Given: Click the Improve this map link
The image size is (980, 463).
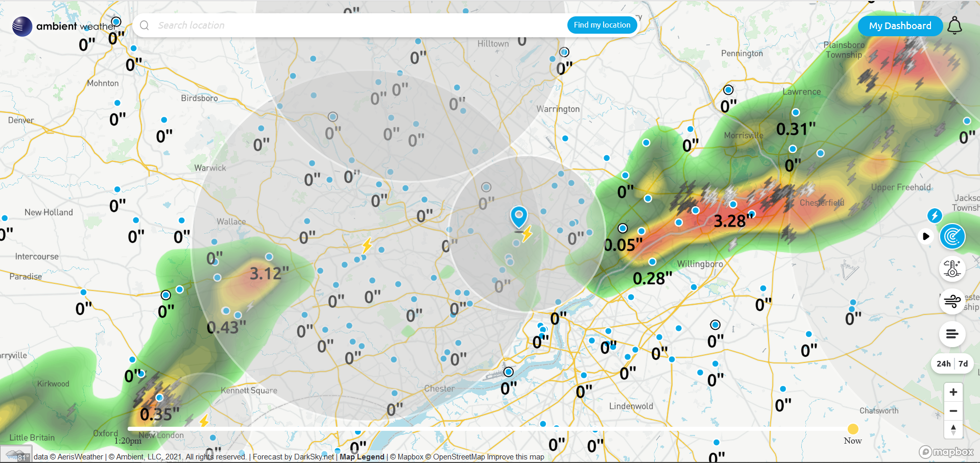Looking at the screenshot, I should point(515,457).
